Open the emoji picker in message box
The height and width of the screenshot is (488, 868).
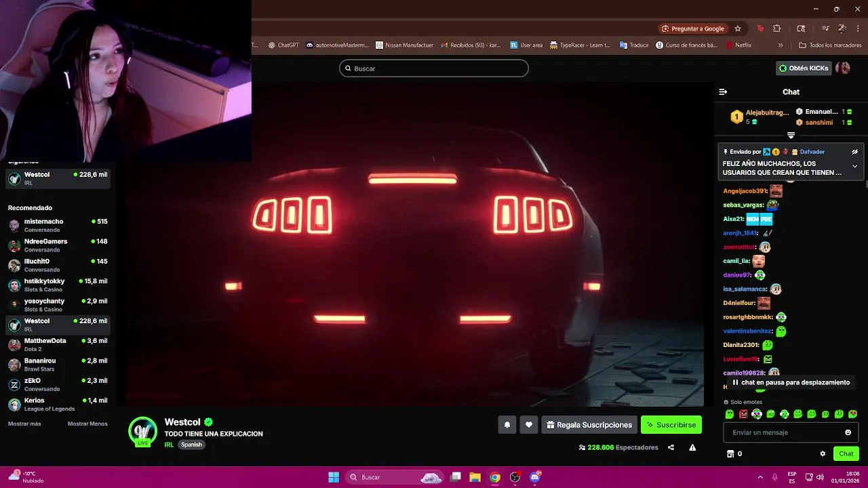(x=848, y=432)
